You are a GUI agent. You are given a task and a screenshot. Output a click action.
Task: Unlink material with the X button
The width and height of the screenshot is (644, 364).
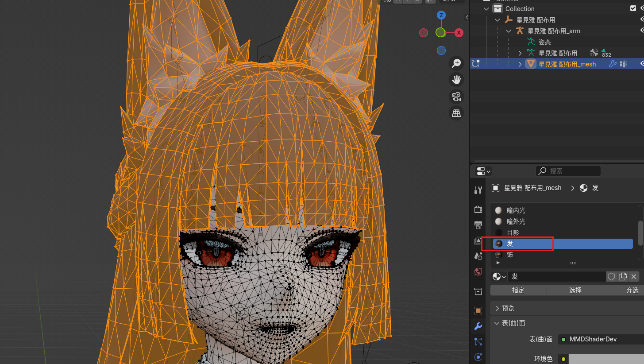[x=634, y=276]
